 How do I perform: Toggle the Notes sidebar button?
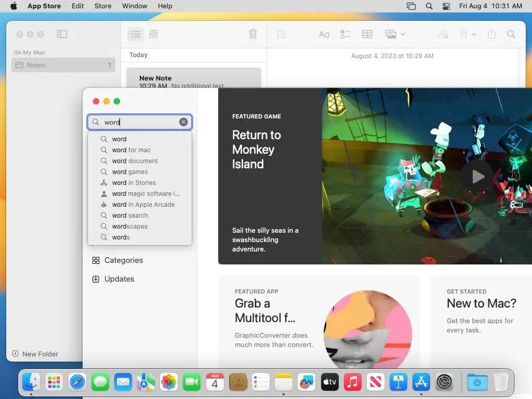pos(62,34)
